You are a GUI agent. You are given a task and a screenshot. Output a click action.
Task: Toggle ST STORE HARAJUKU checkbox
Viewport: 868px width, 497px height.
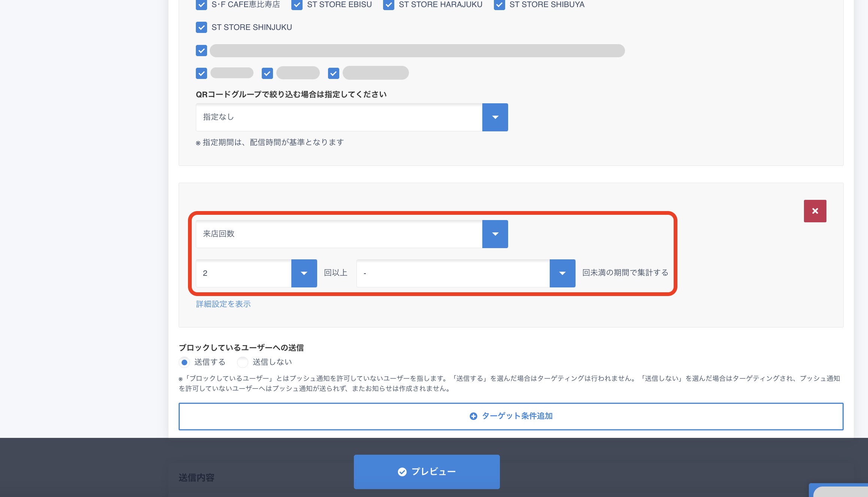coord(389,4)
